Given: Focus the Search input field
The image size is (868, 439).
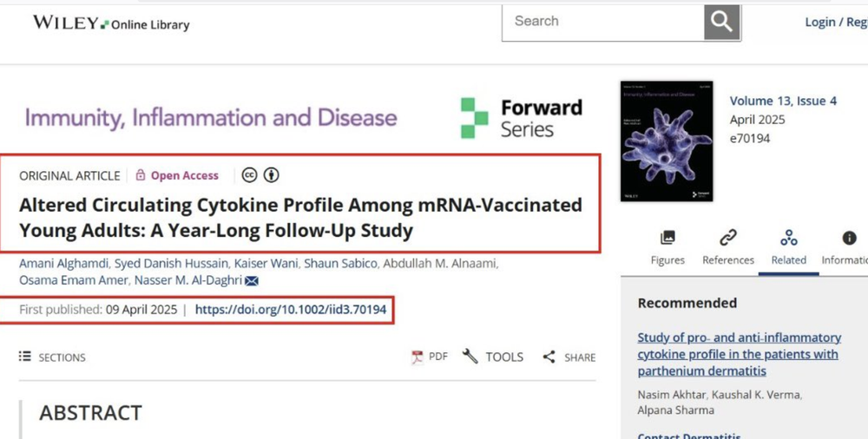Looking at the screenshot, I should 603,23.
